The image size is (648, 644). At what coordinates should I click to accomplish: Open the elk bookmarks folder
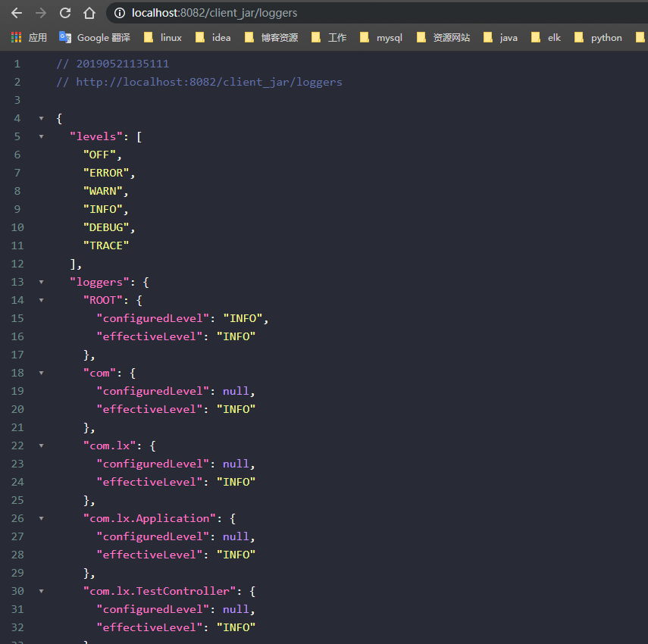click(x=546, y=38)
